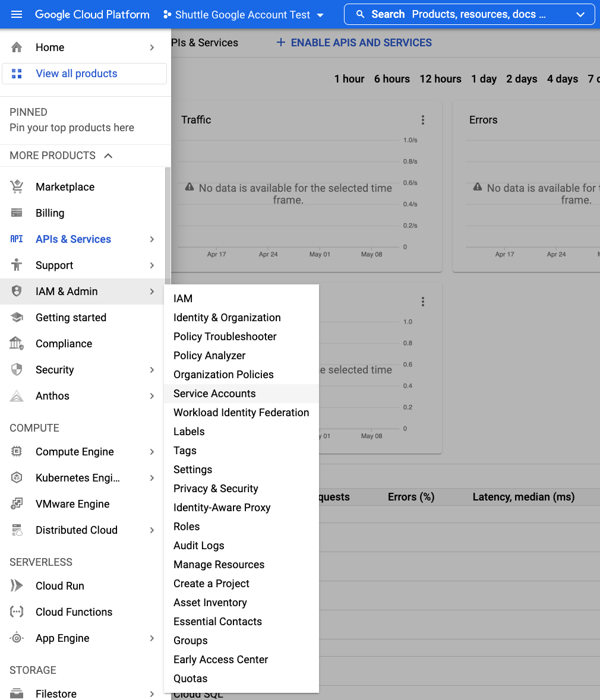Expand the Kubernetes Engine submenu chevron
The image size is (600, 700).
point(152,478)
